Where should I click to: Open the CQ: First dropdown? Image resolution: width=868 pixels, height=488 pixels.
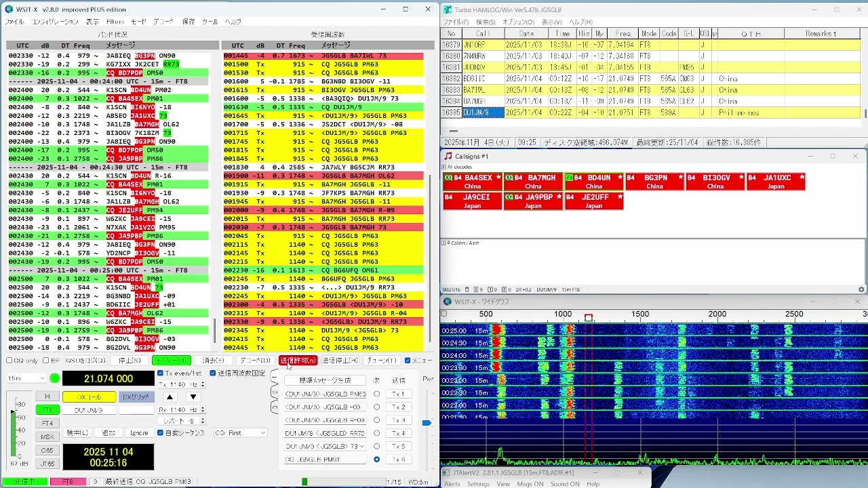241,432
